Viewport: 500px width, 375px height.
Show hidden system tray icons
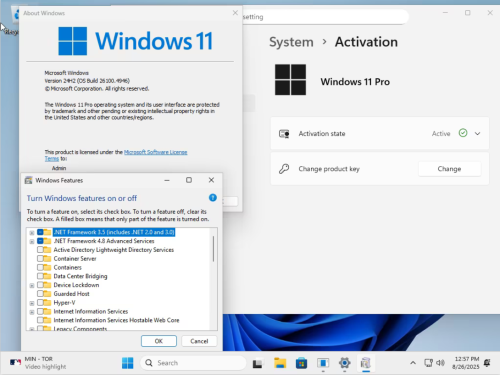coord(413,363)
